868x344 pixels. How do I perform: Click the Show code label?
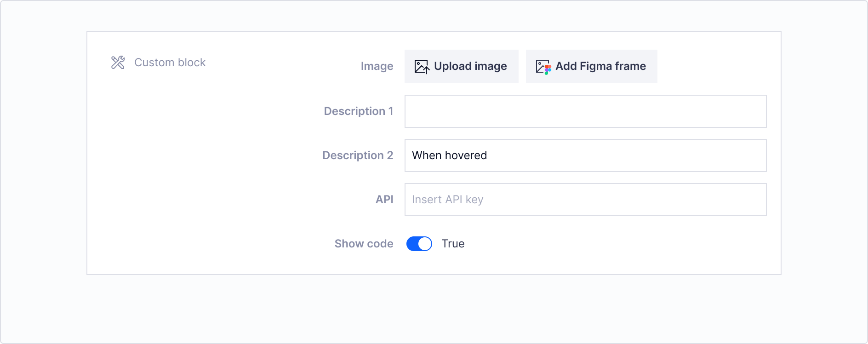pos(364,244)
